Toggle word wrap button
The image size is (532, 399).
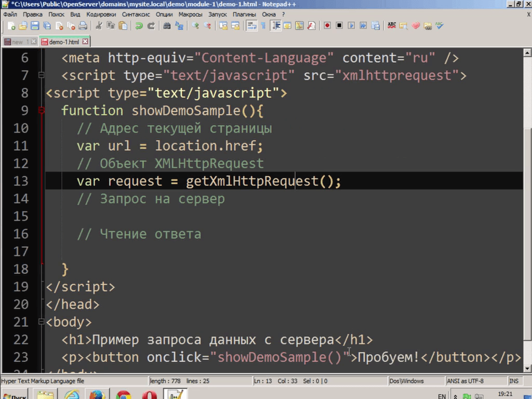[x=251, y=26]
